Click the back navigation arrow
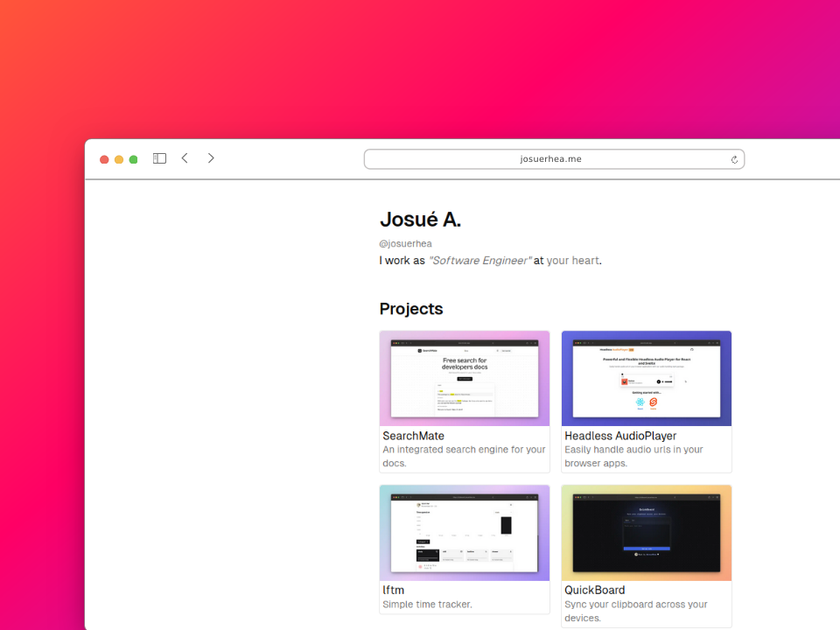The width and height of the screenshot is (840, 630). click(x=185, y=158)
